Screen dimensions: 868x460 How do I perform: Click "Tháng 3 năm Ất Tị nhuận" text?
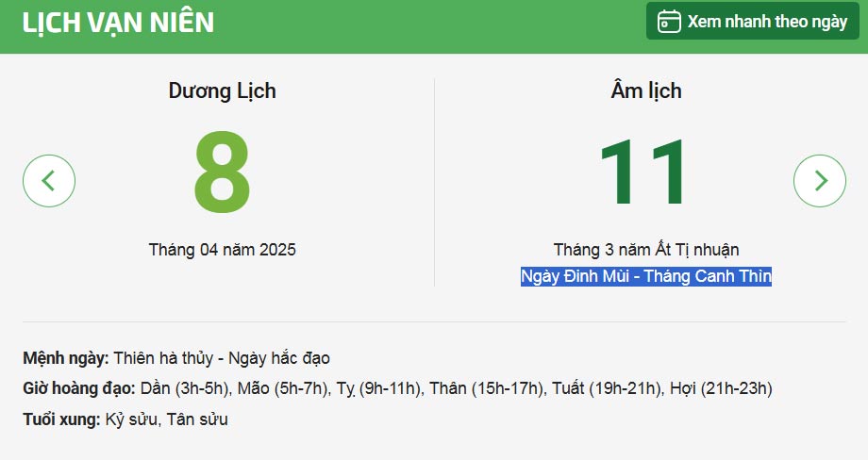[645, 250]
